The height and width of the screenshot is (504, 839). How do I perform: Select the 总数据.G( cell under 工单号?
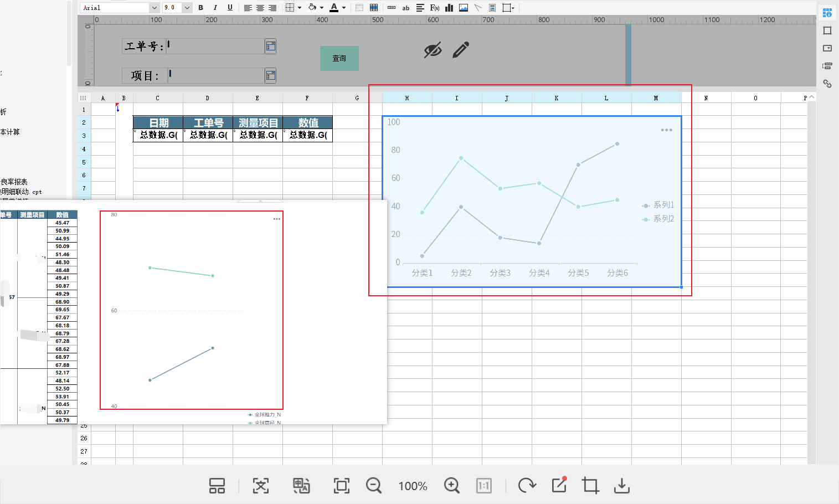[x=208, y=135]
